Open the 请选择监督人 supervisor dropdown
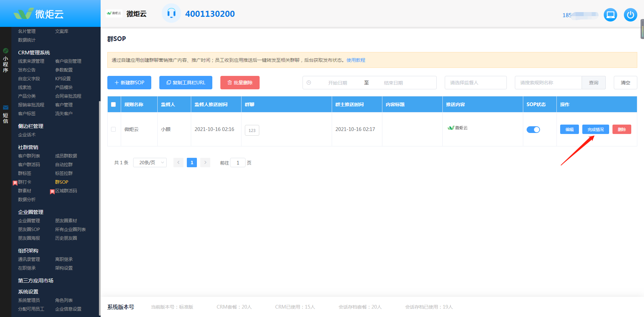This screenshot has width=644, height=317. click(476, 83)
